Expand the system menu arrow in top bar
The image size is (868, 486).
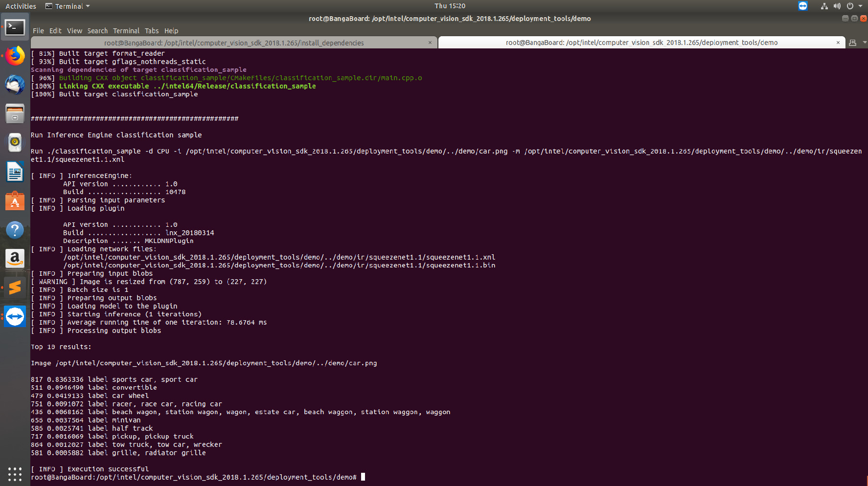click(861, 6)
